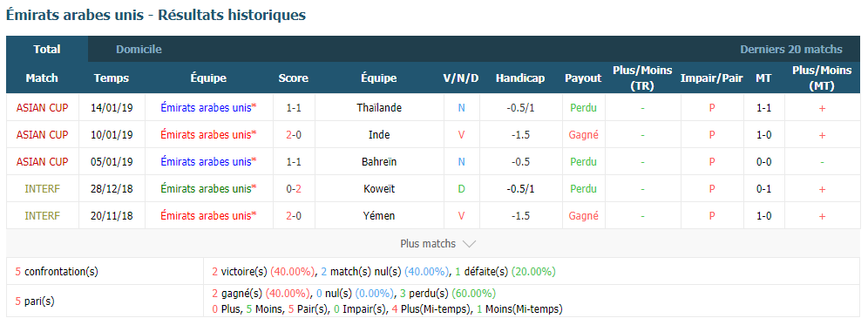Viewport: 868px width, 325px height.
Task: Open the Inde opponent link
Action: point(379,134)
